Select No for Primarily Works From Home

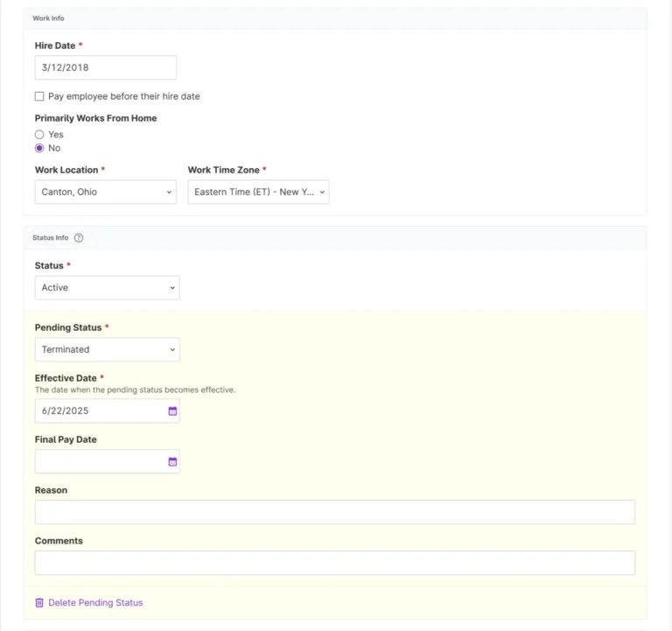click(x=39, y=148)
